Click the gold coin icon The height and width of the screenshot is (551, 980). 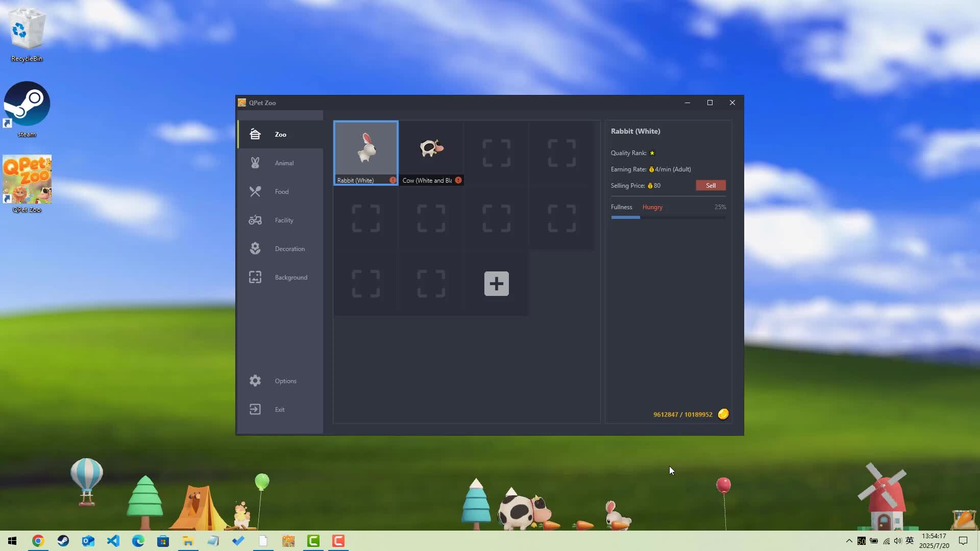tap(723, 414)
